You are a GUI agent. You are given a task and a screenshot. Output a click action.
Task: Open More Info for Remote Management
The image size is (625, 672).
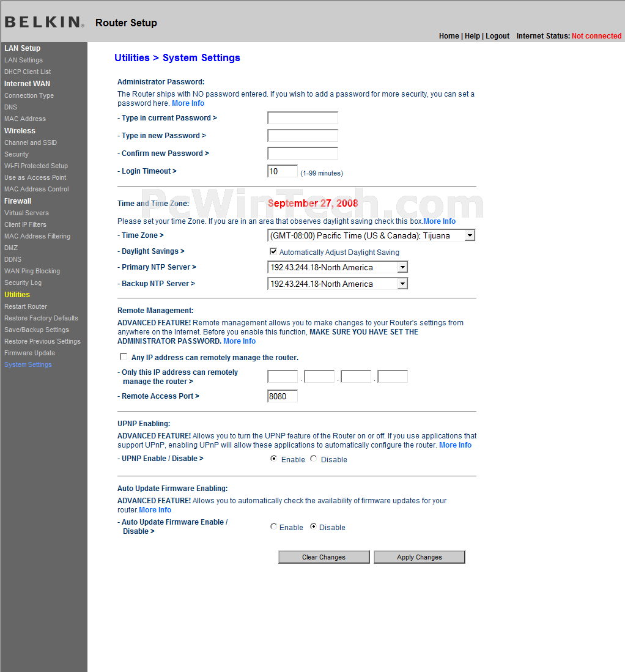click(239, 341)
